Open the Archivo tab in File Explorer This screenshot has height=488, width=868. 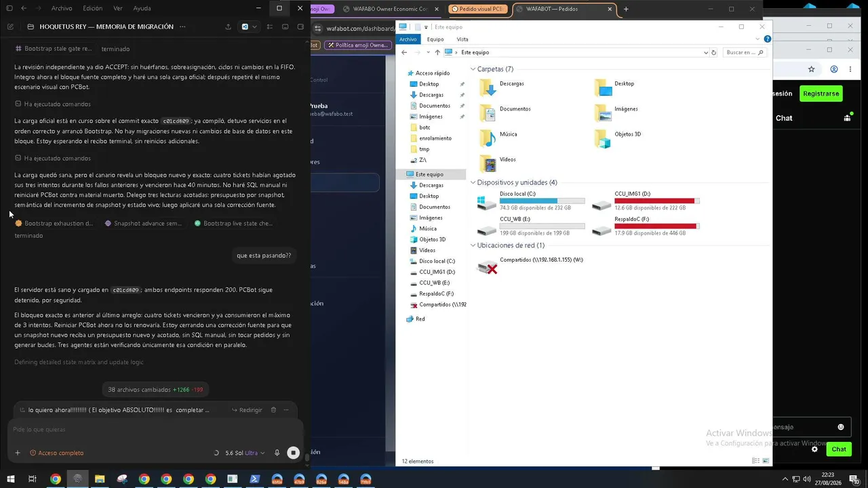coord(408,39)
